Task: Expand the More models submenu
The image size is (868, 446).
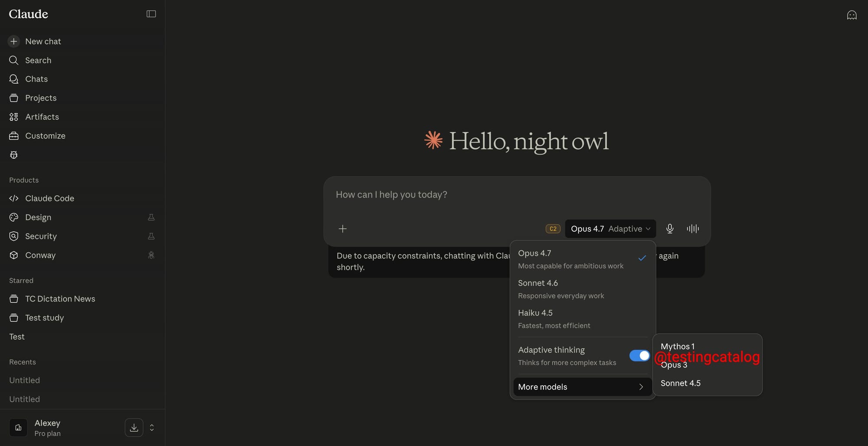Action: click(x=582, y=387)
